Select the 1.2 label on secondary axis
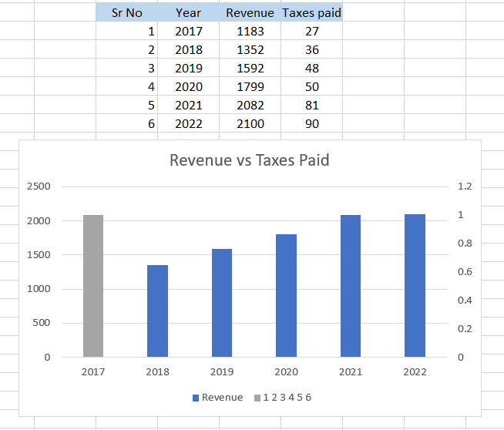Image resolution: width=504 pixels, height=430 pixels. pyautogui.click(x=465, y=186)
